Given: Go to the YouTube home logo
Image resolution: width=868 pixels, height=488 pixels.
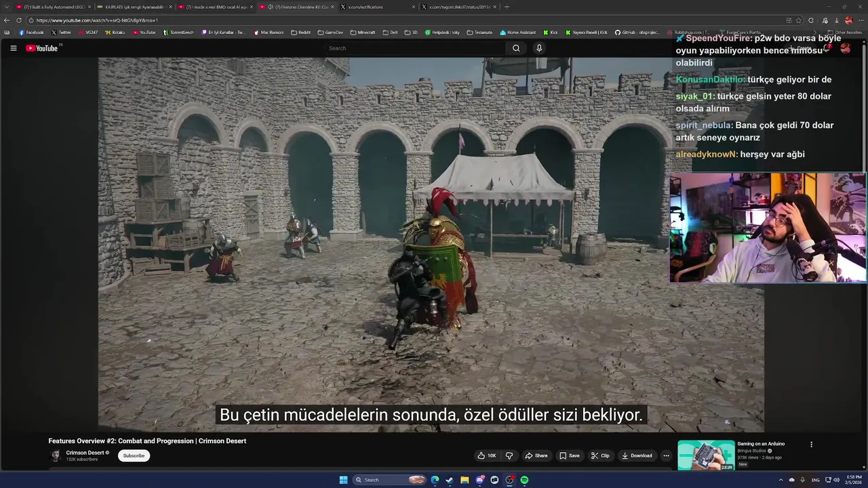Looking at the screenshot, I should pyautogui.click(x=42, y=48).
